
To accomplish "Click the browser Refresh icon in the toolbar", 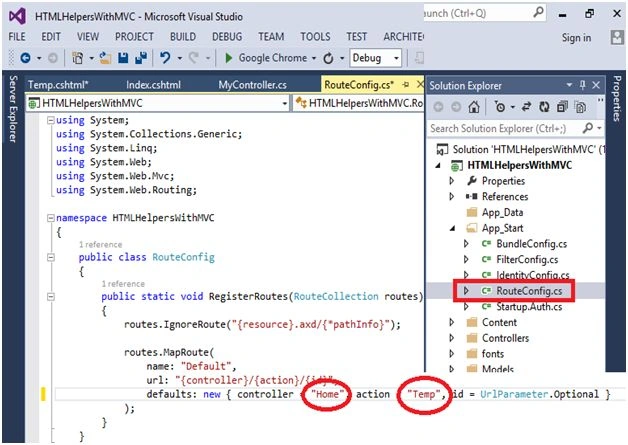I will pyautogui.click(x=328, y=58).
